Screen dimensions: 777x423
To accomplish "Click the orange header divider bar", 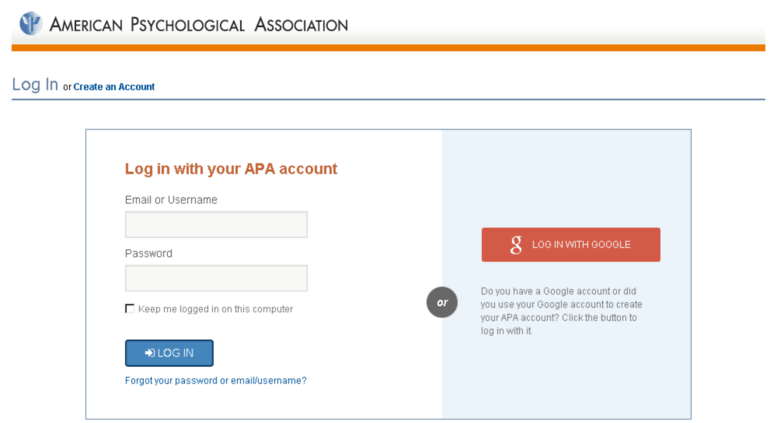I will (x=388, y=48).
